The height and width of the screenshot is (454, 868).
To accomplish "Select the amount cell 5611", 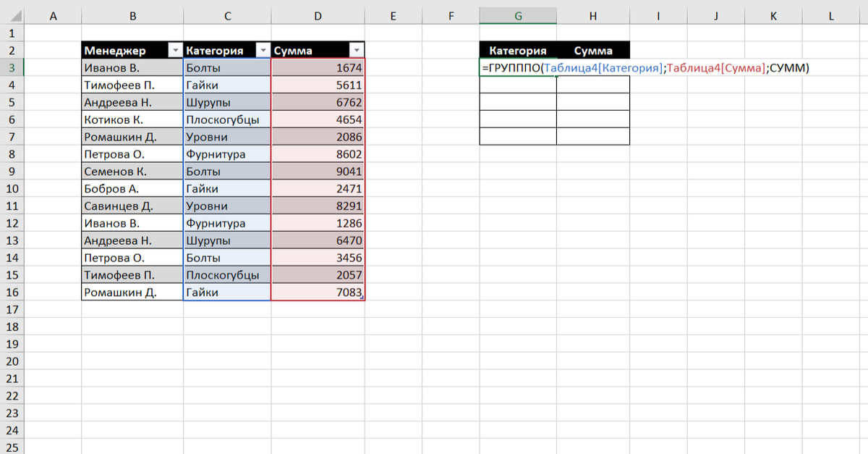I will [318, 85].
